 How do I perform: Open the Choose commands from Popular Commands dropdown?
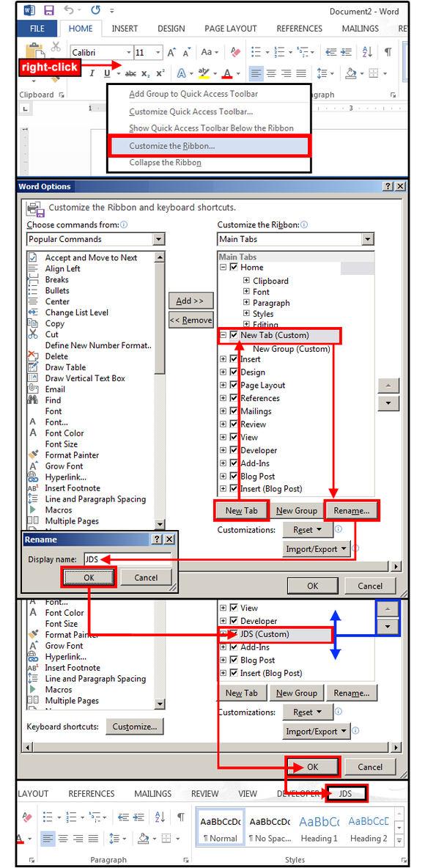click(x=96, y=239)
